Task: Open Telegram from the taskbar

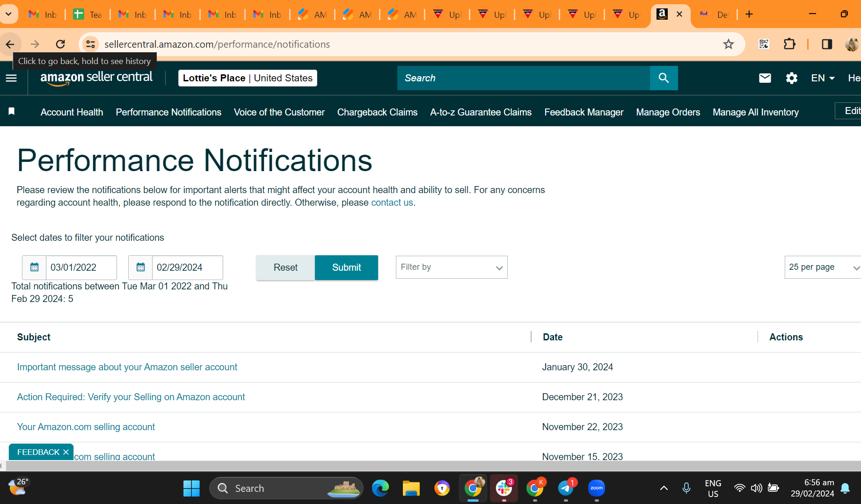Action: (x=566, y=489)
